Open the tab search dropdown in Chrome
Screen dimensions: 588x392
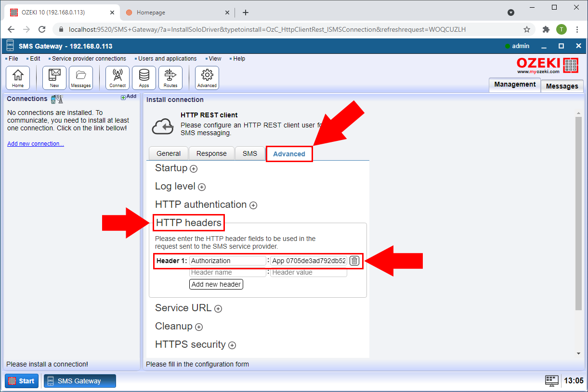511,13
